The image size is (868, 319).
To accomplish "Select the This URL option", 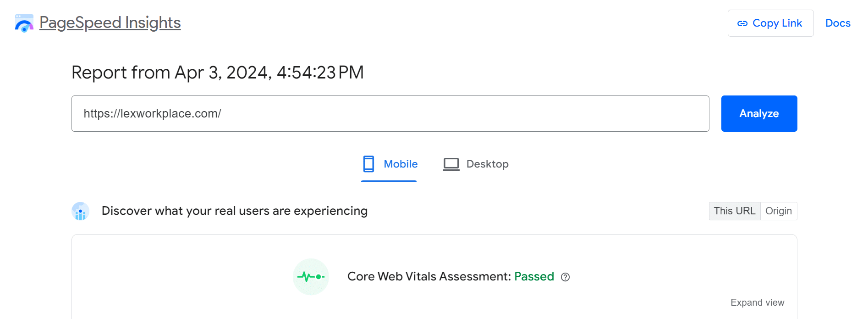I will 735,211.
